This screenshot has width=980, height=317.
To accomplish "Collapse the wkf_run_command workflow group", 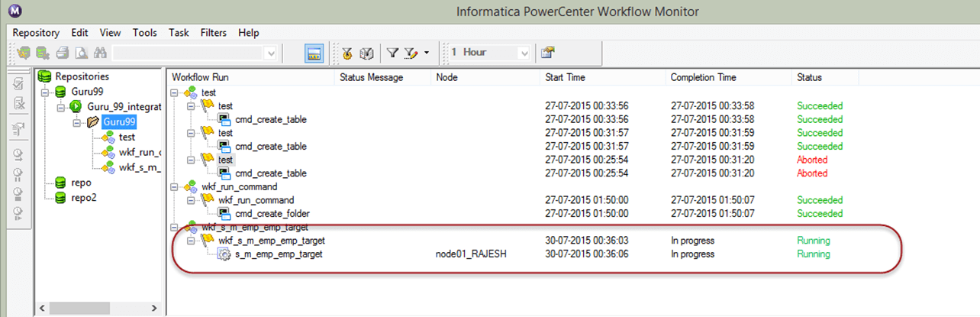I will 176,186.
